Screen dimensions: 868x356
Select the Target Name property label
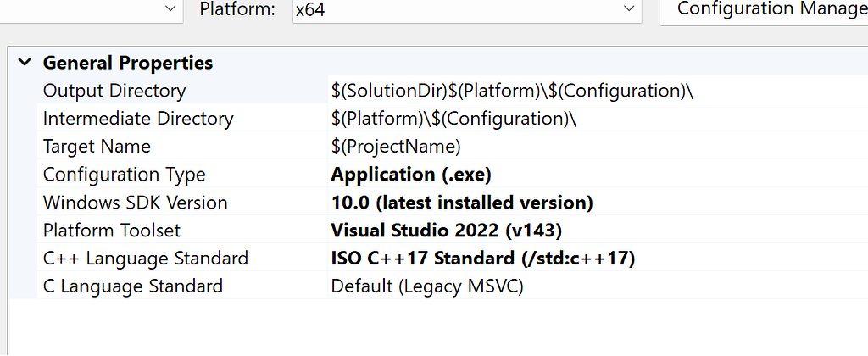pyautogui.click(x=97, y=147)
